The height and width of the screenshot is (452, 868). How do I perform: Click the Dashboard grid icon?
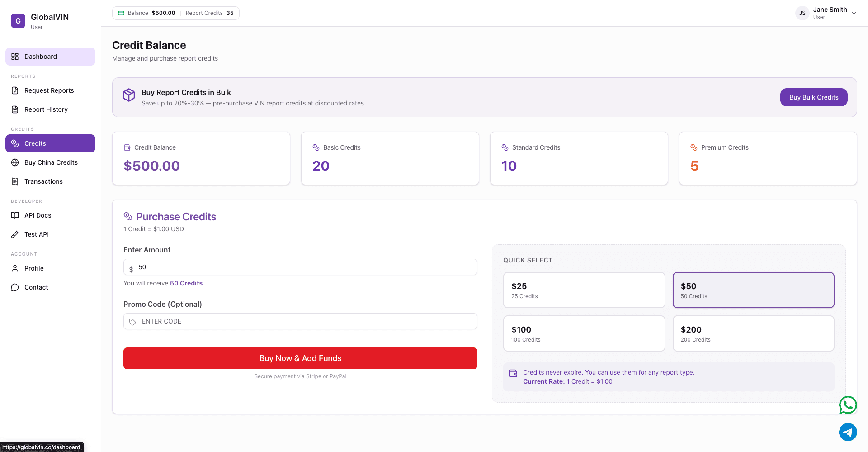(15, 57)
